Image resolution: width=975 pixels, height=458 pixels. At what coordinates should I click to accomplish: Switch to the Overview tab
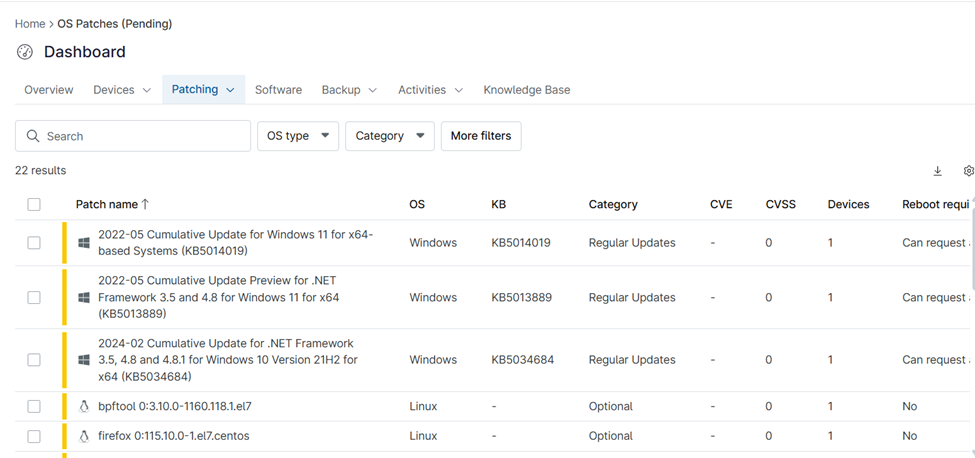(x=49, y=89)
